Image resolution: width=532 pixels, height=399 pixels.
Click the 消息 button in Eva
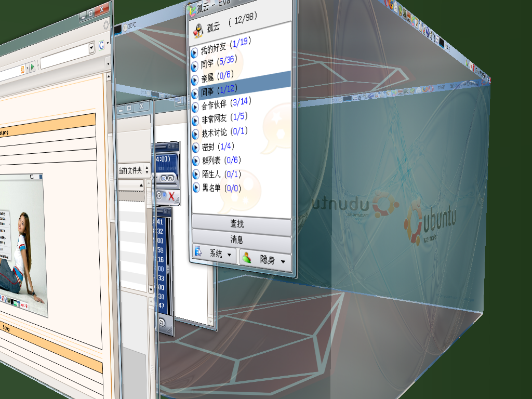point(241,240)
